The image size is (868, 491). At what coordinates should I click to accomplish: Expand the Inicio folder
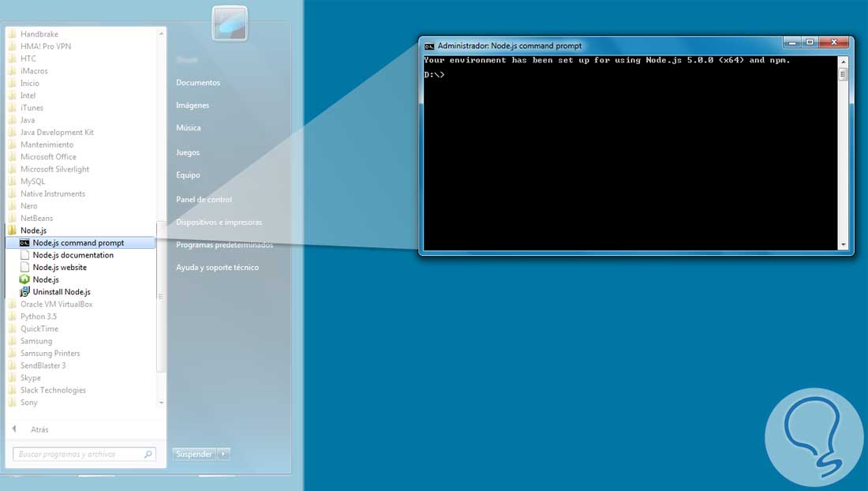(29, 83)
